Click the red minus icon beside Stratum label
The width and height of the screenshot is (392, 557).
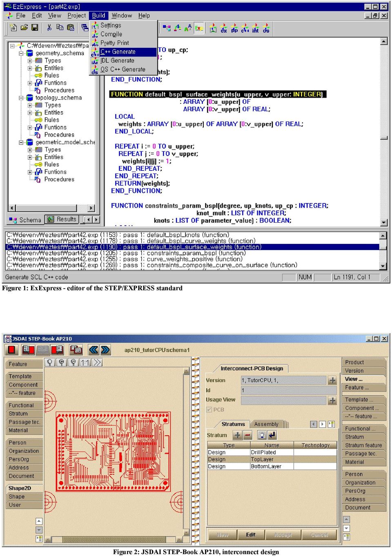247,435
